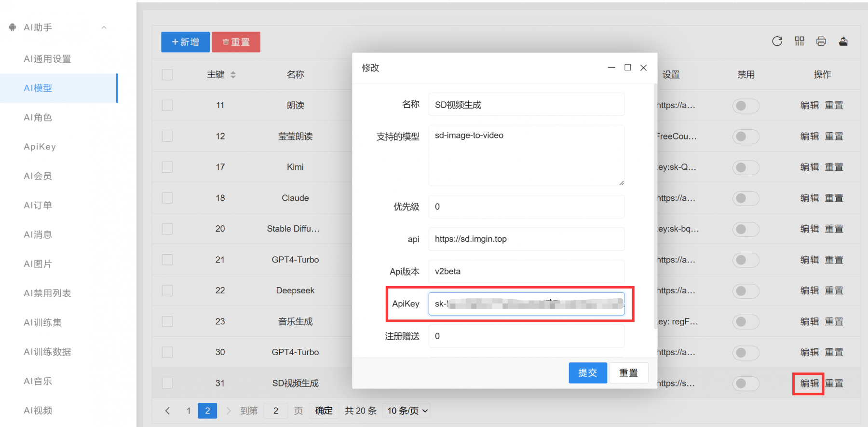The width and height of the screenshot is (868, 427).
Task: Click the export table icon
Action: (843, 41)
